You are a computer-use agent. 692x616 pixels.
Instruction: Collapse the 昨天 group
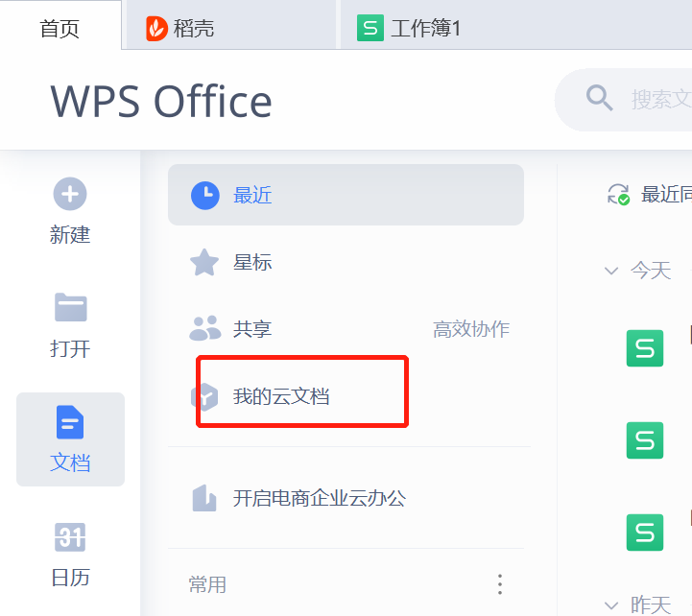tap(611, 605)
